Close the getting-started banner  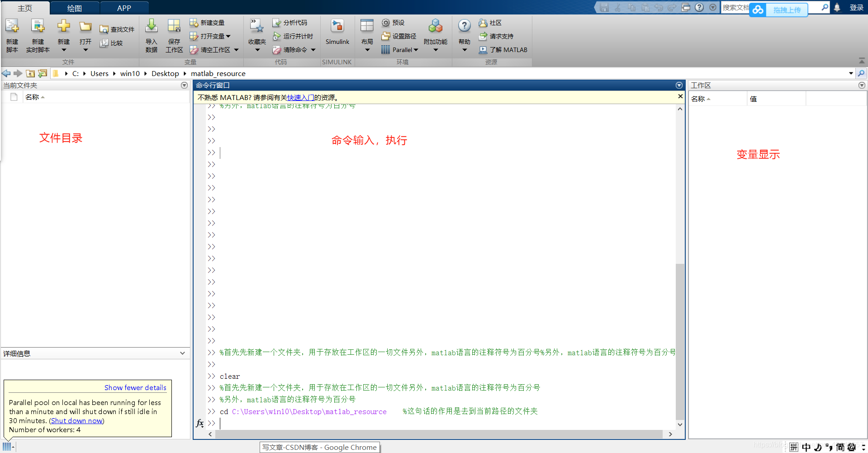point(680,96)
